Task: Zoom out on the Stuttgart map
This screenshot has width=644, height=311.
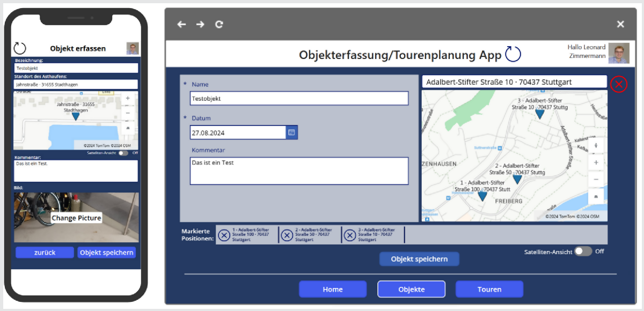Action: (x=596, y=179)
